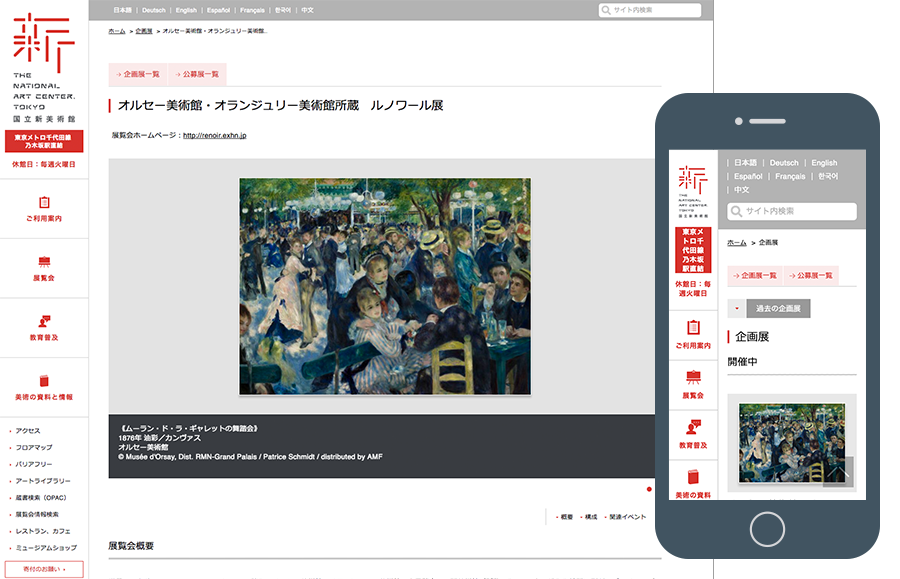The width and height of the screenshot is (900, 579).
Task: Tap the scroll-to-top arrow in mobile preview
Action: coord(838,472)
